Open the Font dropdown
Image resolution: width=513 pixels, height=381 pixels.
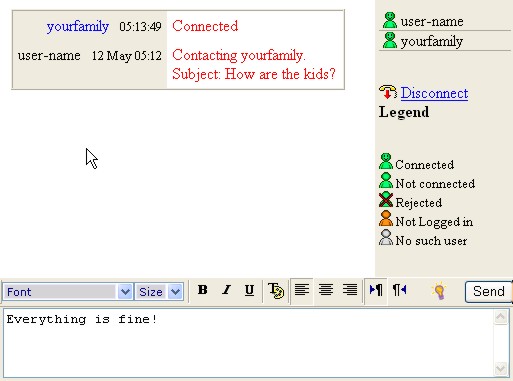[x=68, y=292]
